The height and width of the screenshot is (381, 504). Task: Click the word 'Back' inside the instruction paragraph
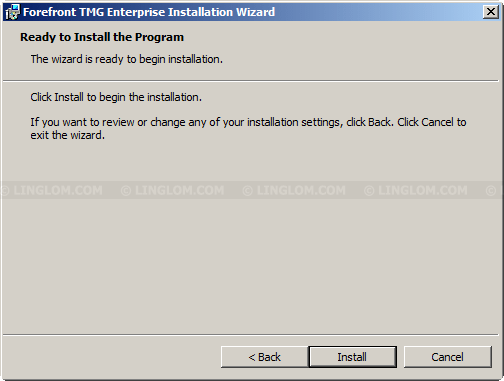pos(379,122)
